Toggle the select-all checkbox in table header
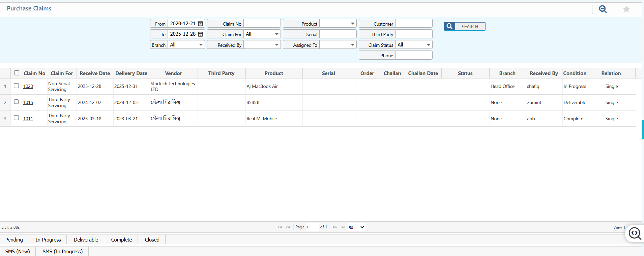The height and width of the screenshot is (256, 644). (x=17, y=73)
